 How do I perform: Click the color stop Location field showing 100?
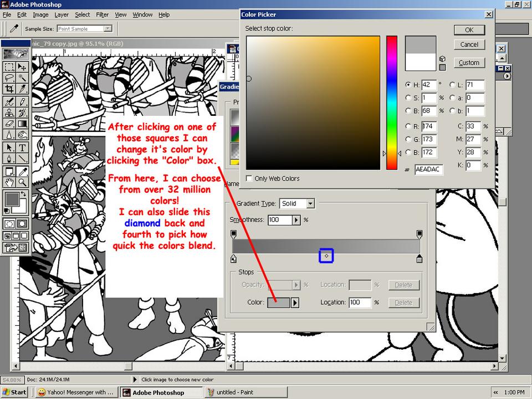click(360, 303)
